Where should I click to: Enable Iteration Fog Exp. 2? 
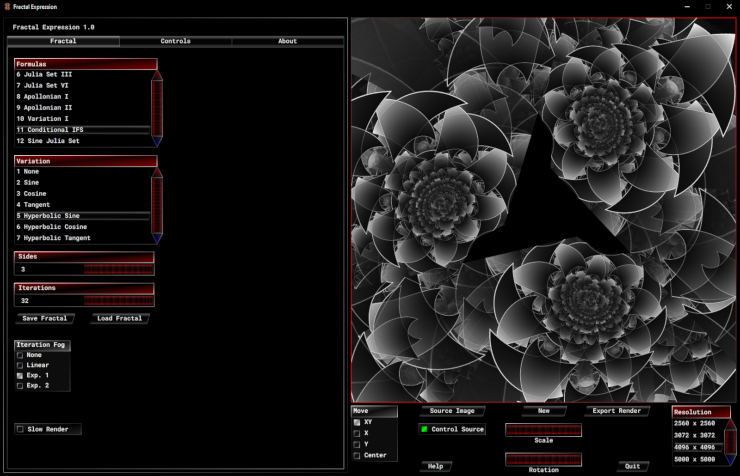click(x=20, y=386)
